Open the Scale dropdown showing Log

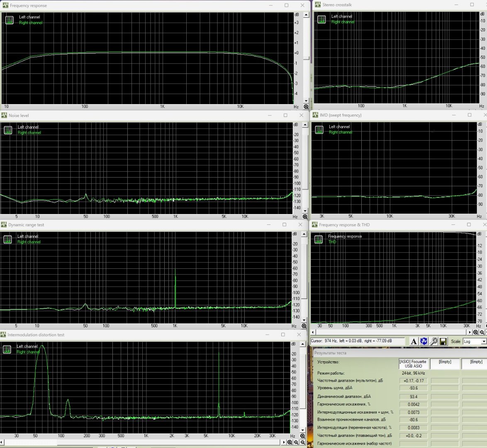tap(474, 341)
